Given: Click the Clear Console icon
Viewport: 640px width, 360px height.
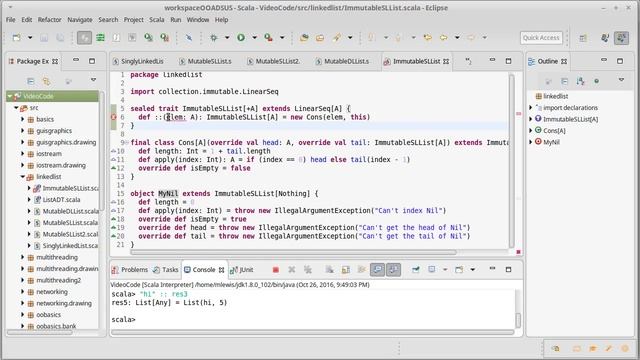Looking at the screenshot, I should [329, 269].
